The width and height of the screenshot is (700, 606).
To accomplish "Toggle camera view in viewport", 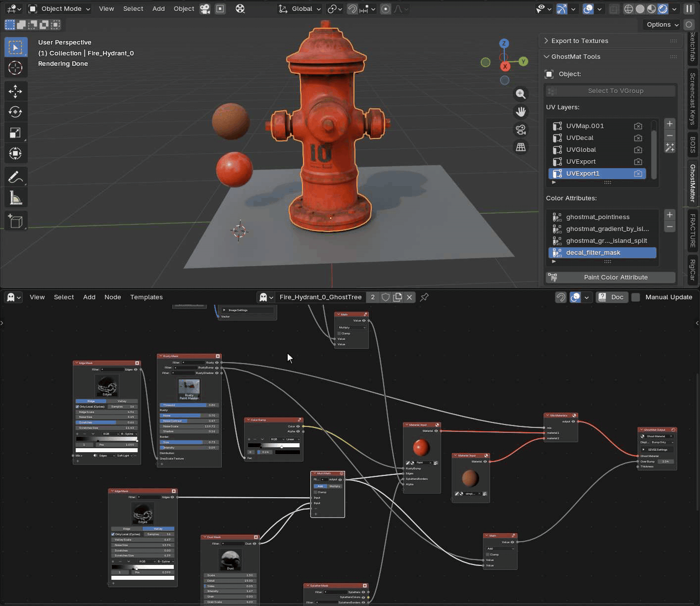I will (521, 130).
